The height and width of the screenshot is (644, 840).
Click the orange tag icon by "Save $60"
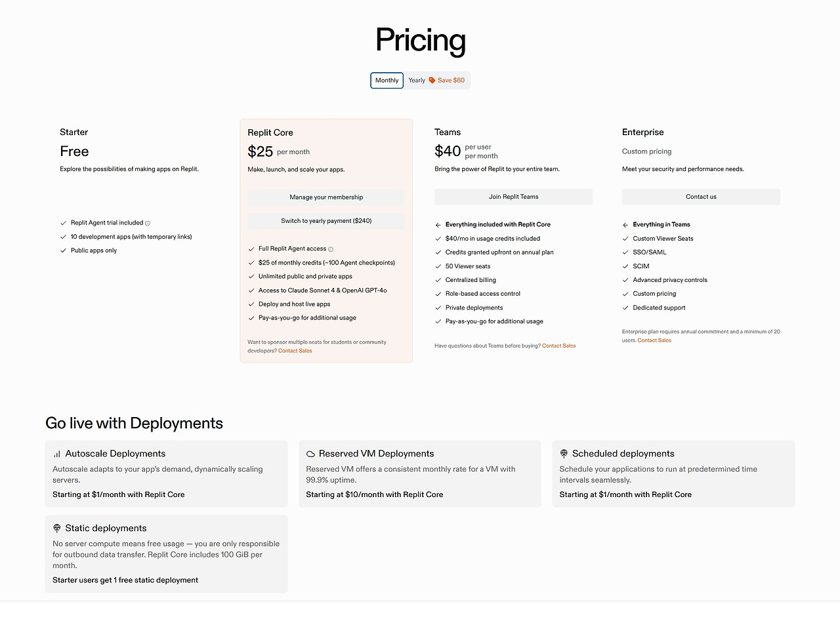[432, 81]
